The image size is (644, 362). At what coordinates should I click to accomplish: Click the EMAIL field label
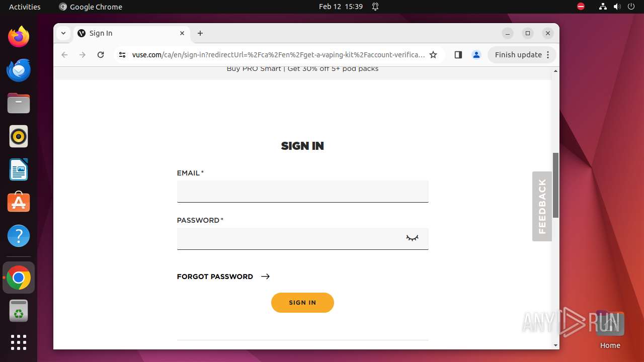pyautogui.click(x=190, y=173)
